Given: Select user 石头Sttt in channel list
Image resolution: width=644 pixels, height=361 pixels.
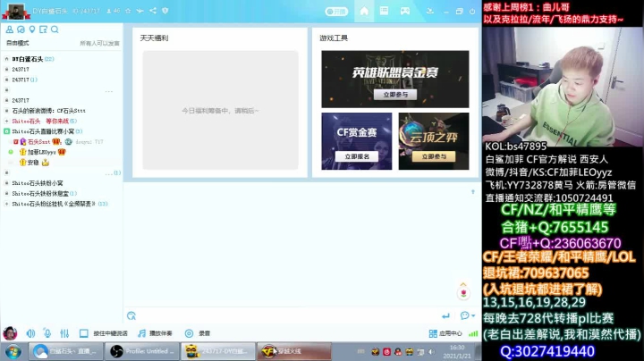Looking at the screenshot, I should tap(38, 141).
